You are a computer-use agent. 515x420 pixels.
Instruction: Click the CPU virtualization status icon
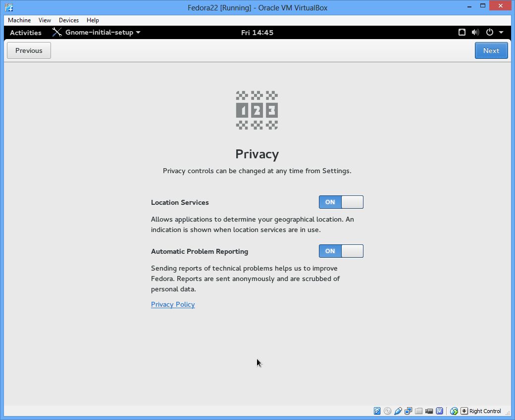click(439, 411)
